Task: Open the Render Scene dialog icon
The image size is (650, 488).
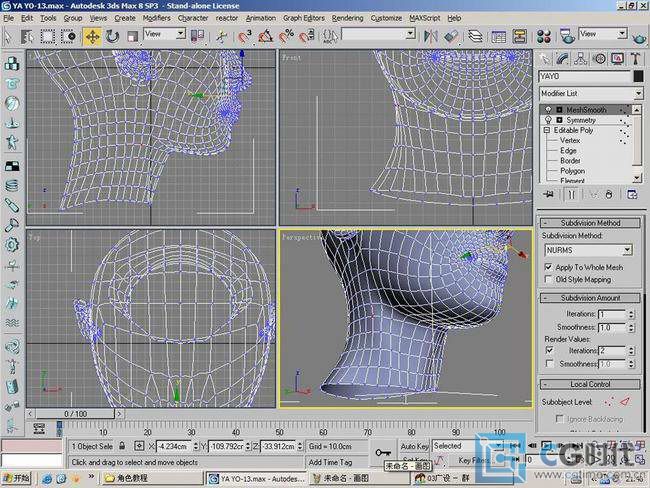Action: (567, 36)
